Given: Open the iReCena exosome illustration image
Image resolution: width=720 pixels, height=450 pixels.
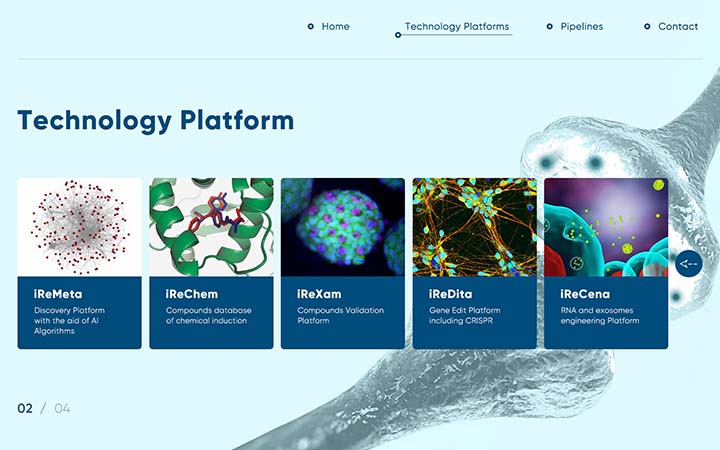Looking at the screenshot, I should 606,227.
